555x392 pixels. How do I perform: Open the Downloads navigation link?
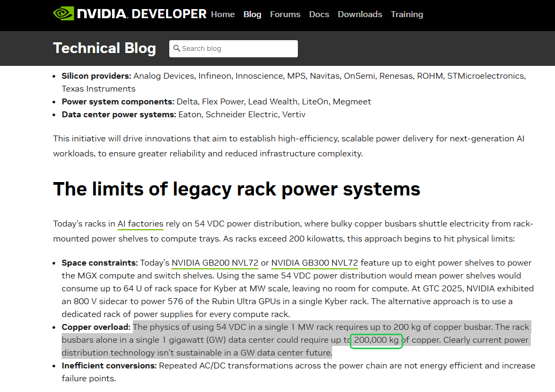(360, 14)
